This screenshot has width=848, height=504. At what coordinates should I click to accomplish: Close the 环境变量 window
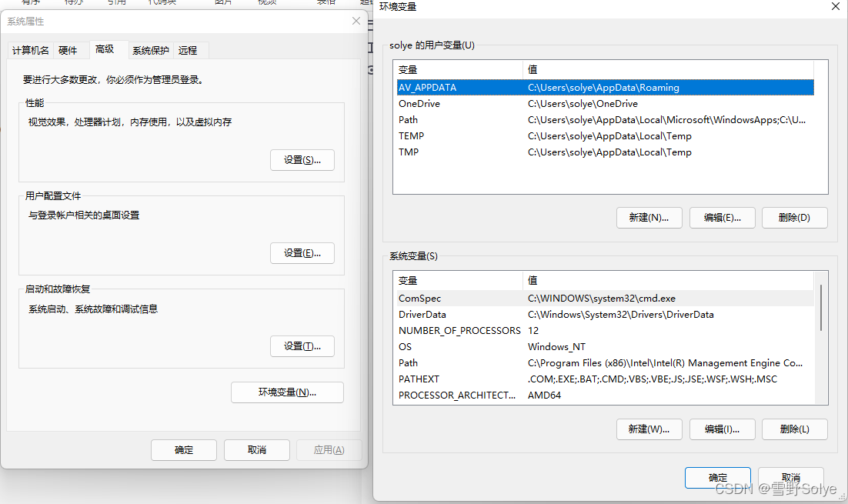(x=836, y=6)
